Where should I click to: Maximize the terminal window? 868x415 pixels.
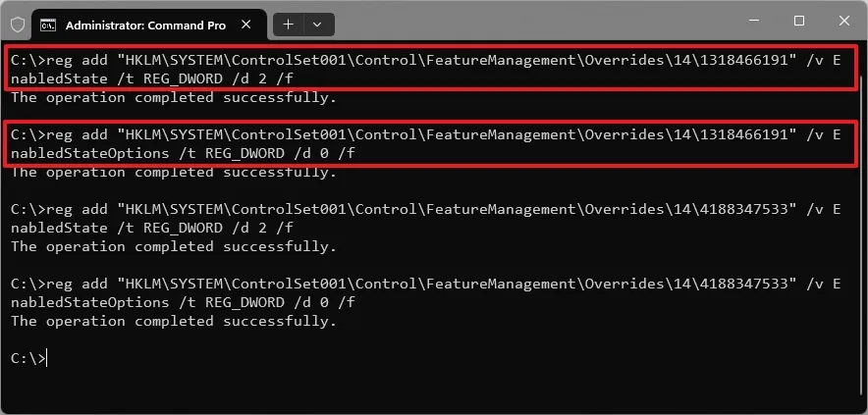[798, 21]
